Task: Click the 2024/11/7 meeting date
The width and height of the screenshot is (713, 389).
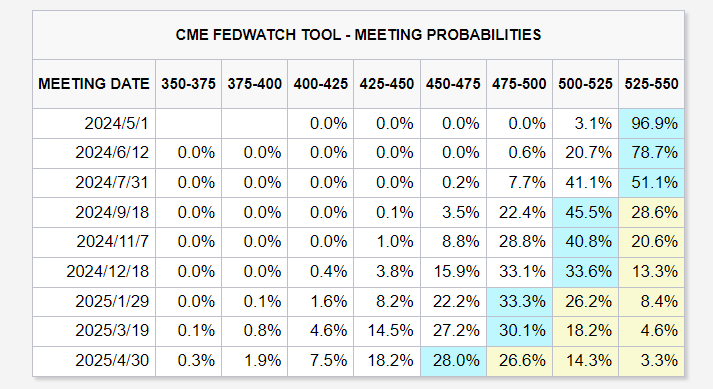Action: [112, 242]
